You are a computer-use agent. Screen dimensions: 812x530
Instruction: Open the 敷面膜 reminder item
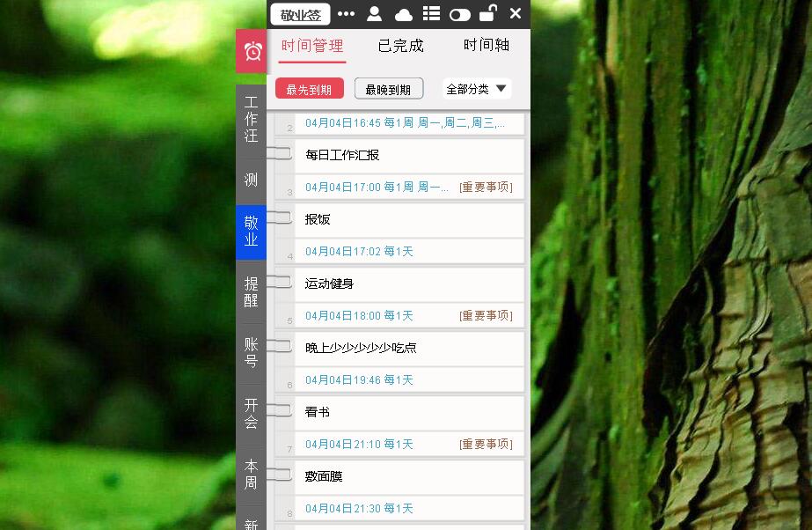click(410, 476)
